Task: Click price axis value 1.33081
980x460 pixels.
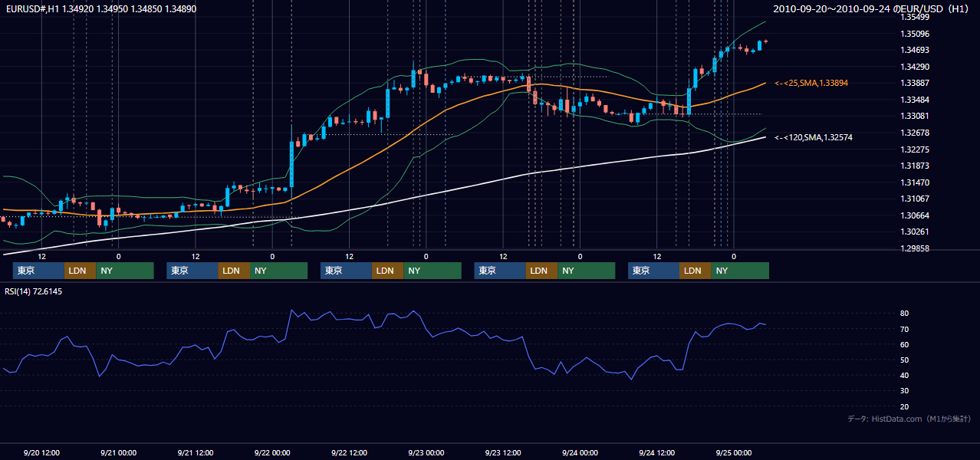Action: 915,116
